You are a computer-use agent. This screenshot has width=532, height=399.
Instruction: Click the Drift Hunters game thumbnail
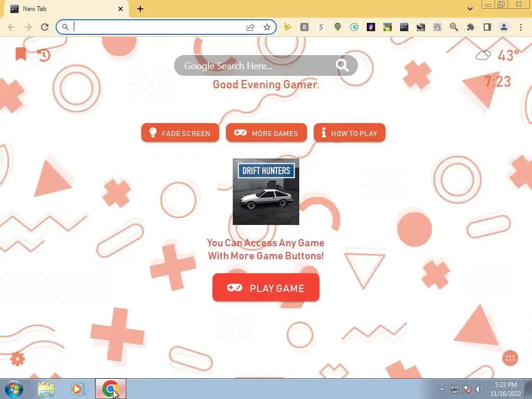(x=265, y=192)
